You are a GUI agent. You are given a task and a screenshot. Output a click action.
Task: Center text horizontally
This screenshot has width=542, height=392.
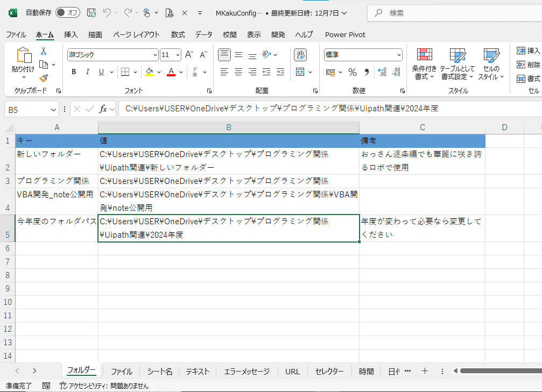pos(238,72)
